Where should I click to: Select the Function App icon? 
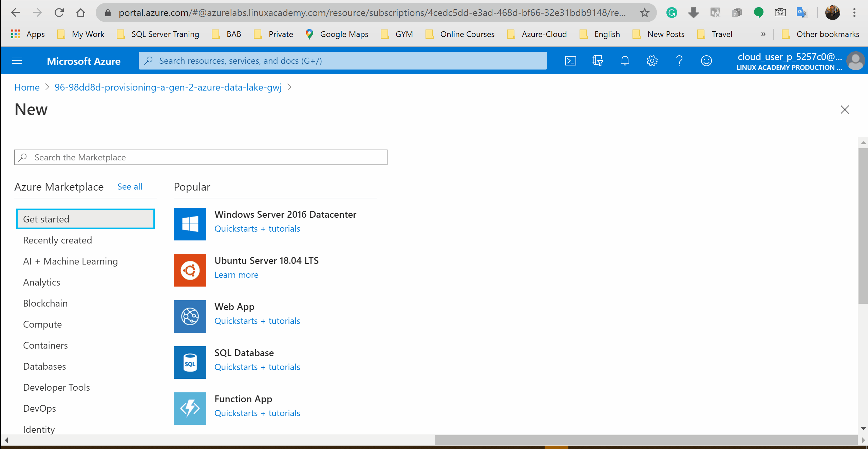tap(189, 408)
